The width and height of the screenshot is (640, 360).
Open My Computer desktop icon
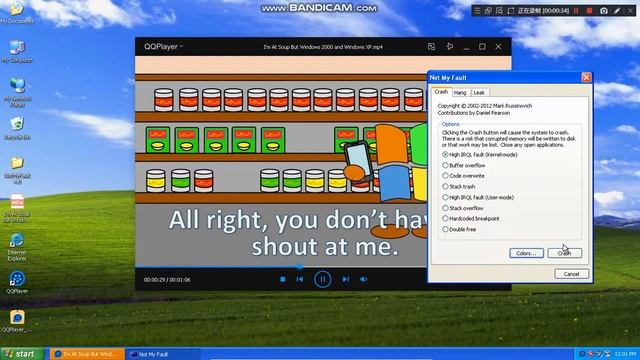click(x=17, y=51)
